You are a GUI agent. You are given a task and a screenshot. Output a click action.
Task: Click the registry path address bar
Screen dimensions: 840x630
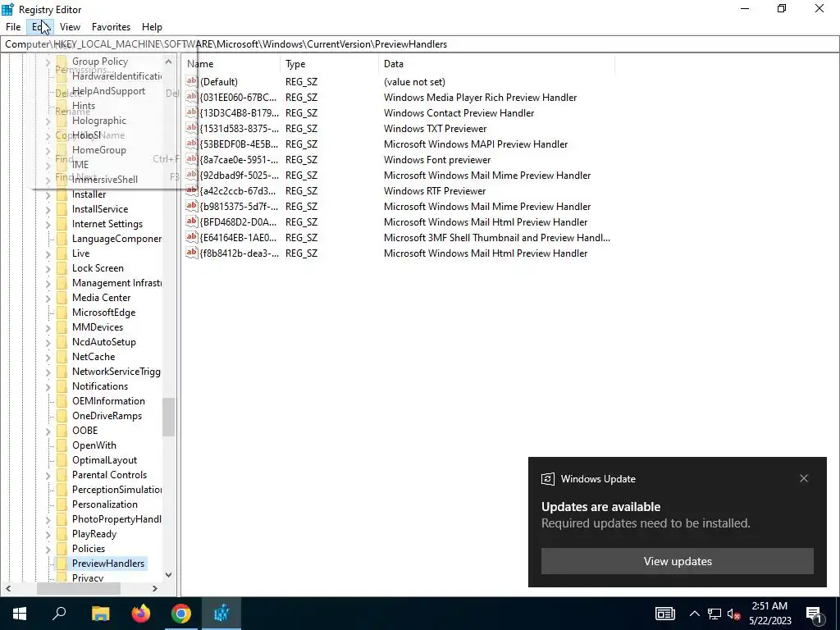point(420,44)
